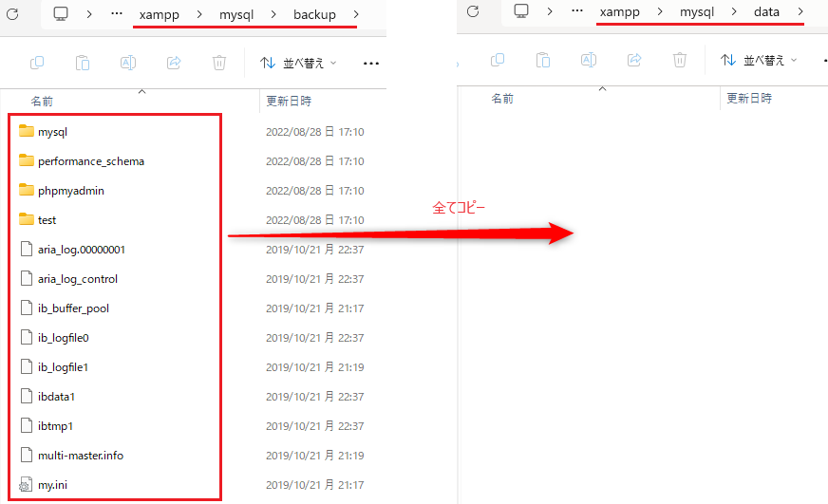Click xampp in the left address breadcrumb

(159, 14)
